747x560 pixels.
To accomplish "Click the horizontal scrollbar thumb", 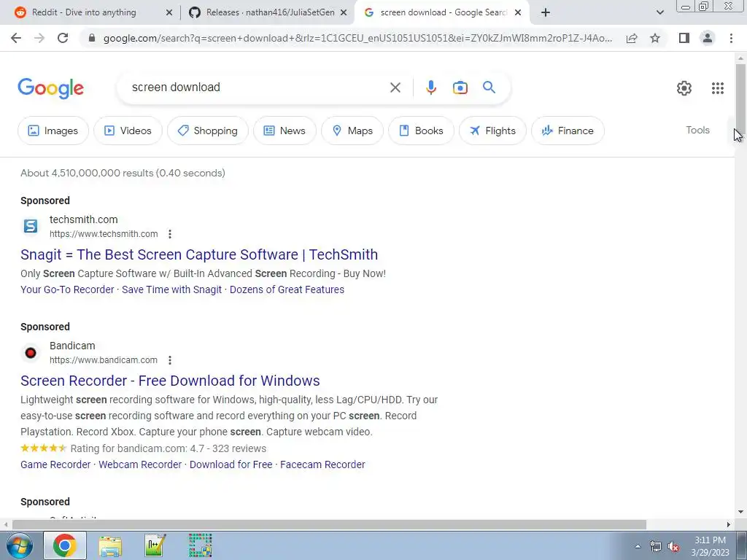I will (x=329, y=524).
